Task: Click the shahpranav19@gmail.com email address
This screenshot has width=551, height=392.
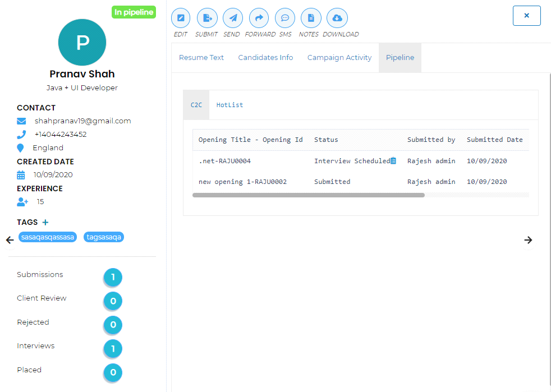Action: (x=83, y=121)
